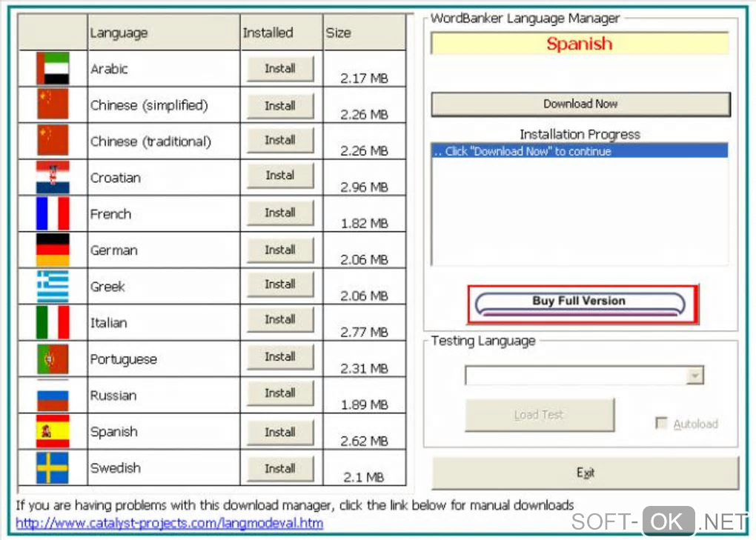
Task: Click the Load Test button
Action: (x=540, y=415)
